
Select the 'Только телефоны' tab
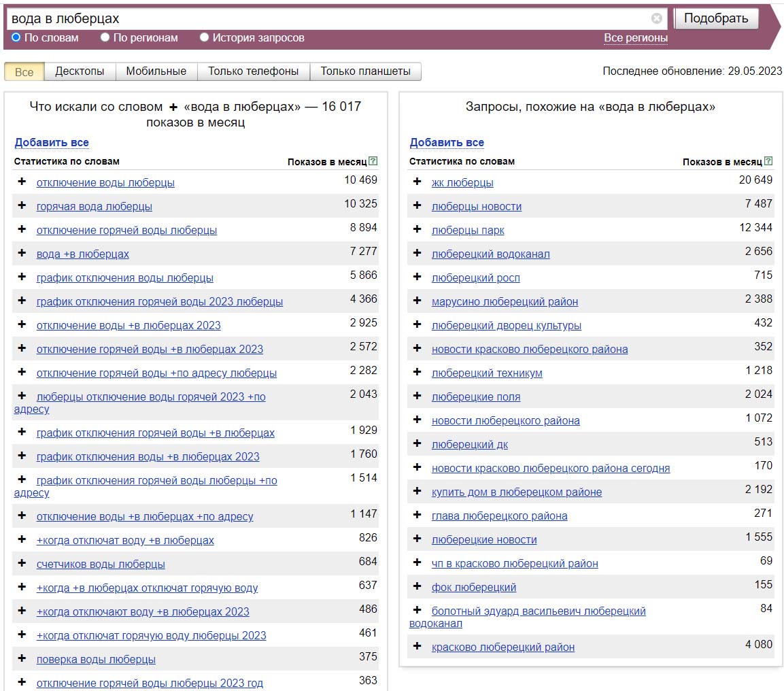(x=253, y=71)
